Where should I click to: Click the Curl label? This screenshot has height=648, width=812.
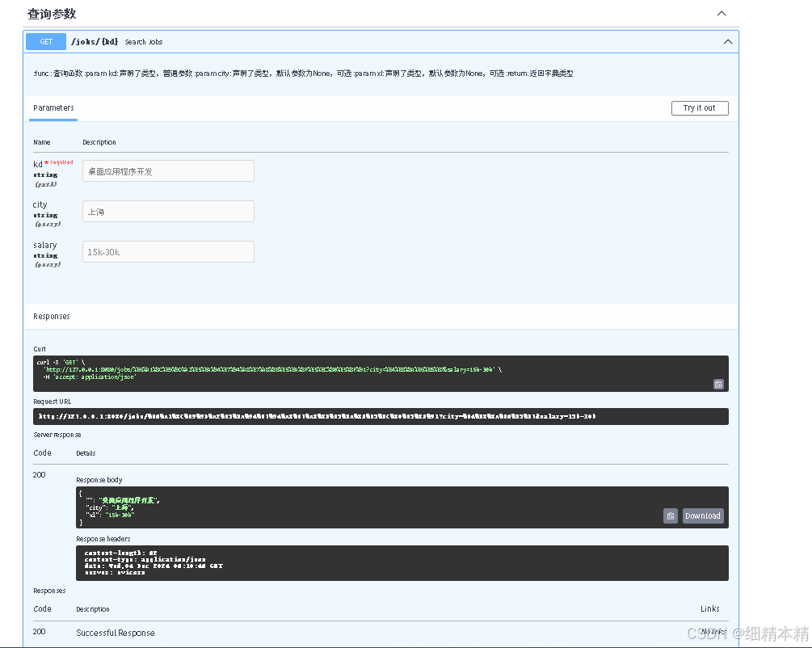point(40,348)
